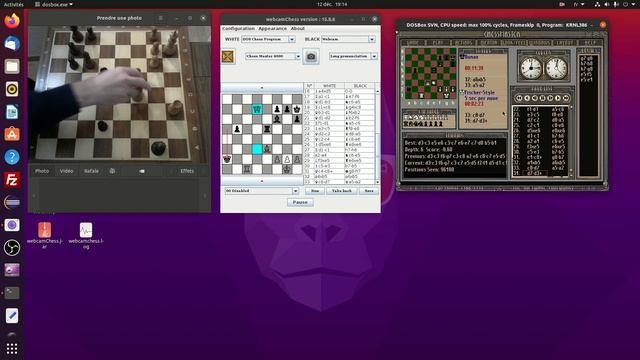Click the middle pause control in Chessmaster game list

(542, 98)
